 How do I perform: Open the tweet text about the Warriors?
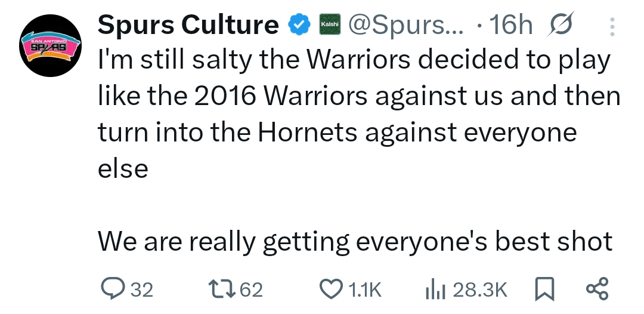click(x=358, y=113)
